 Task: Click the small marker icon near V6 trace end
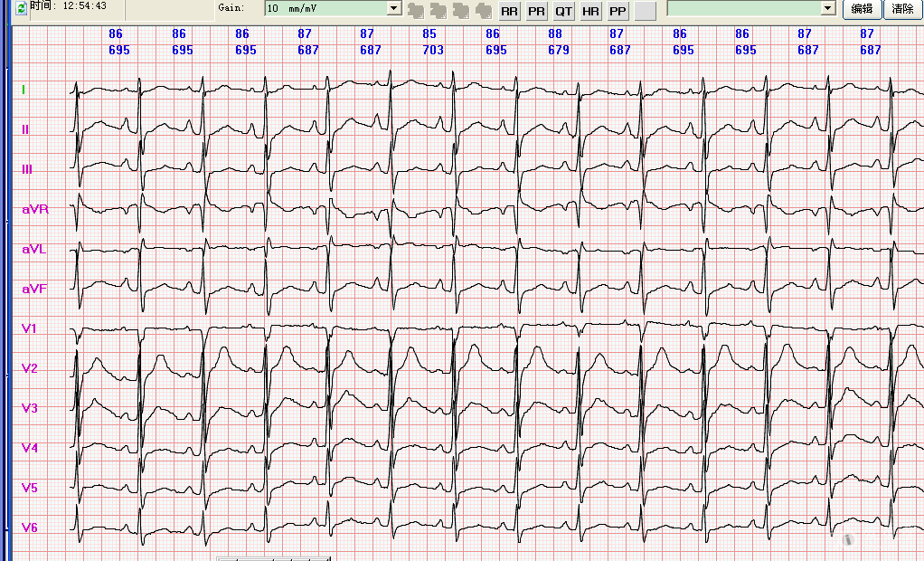[x=848, y=539]
